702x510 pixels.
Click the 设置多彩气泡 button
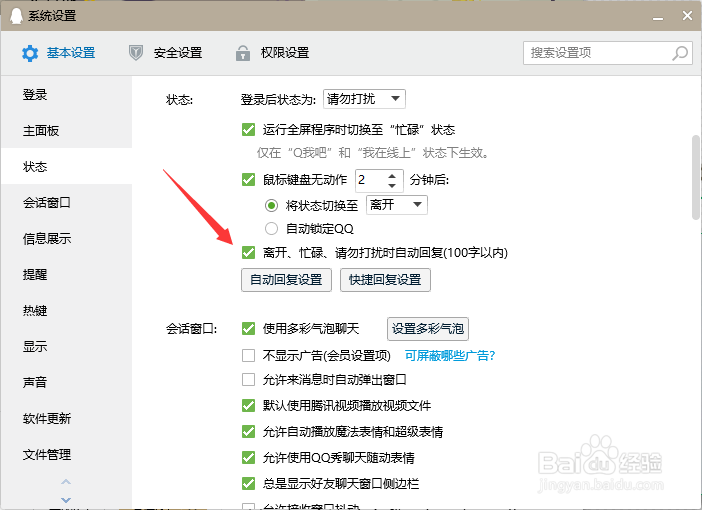coord(428,329)
